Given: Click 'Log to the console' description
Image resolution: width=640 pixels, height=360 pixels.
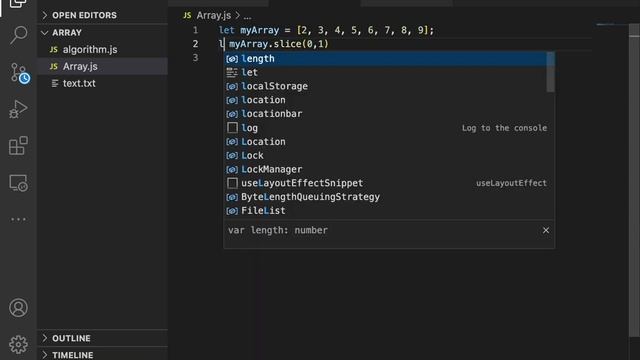Looking at the screenshot, I should [504, 128].
